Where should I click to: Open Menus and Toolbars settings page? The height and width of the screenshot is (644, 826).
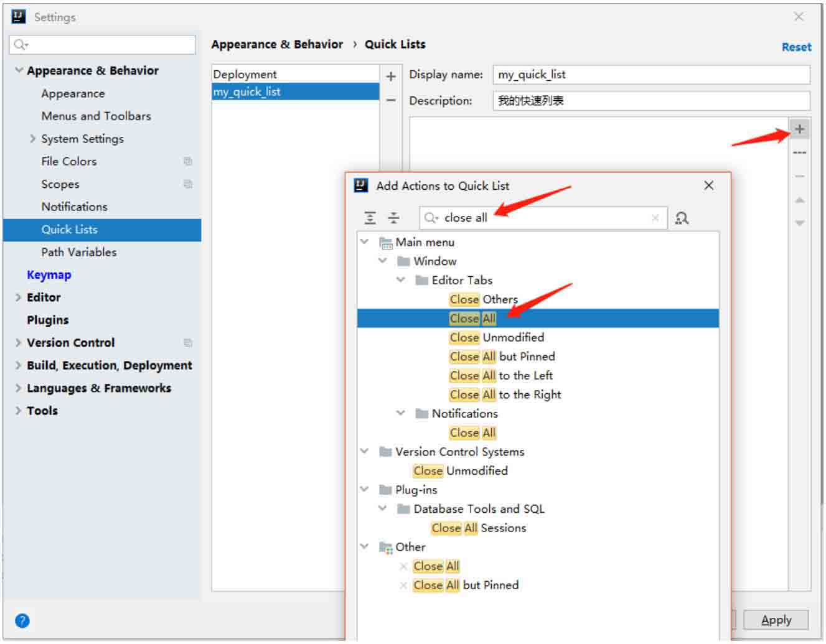pyautogui.click(x=96, y=116)
